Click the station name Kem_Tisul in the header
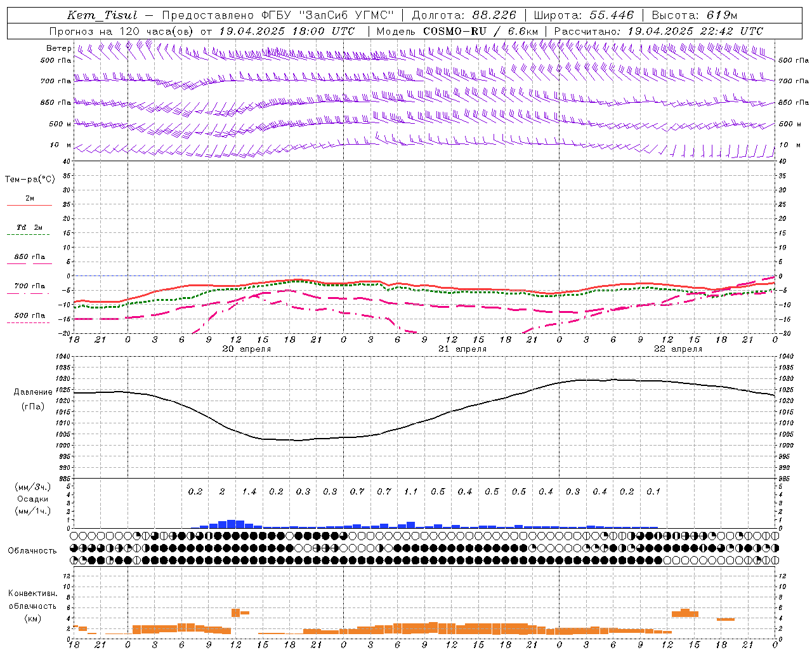 click(x=102, y=16)
